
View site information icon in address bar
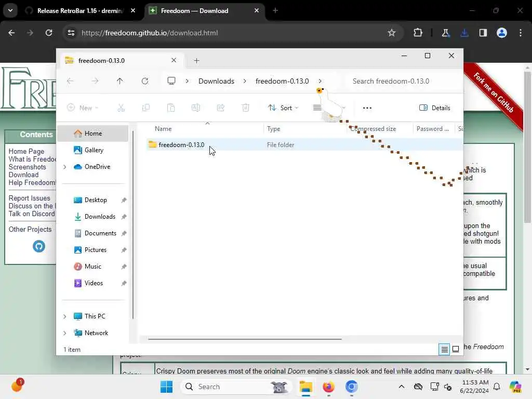(71, 33)
